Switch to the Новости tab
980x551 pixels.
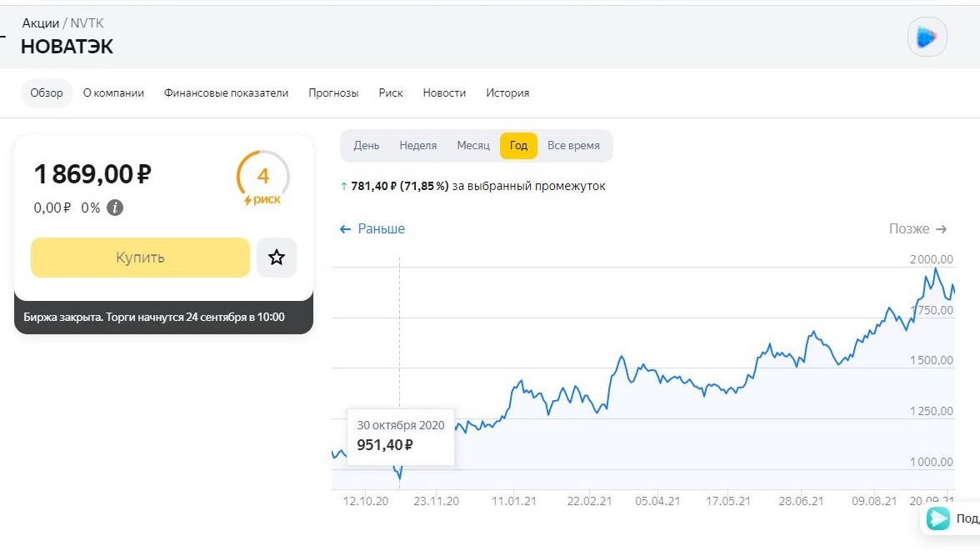click(x=444, y=93)
